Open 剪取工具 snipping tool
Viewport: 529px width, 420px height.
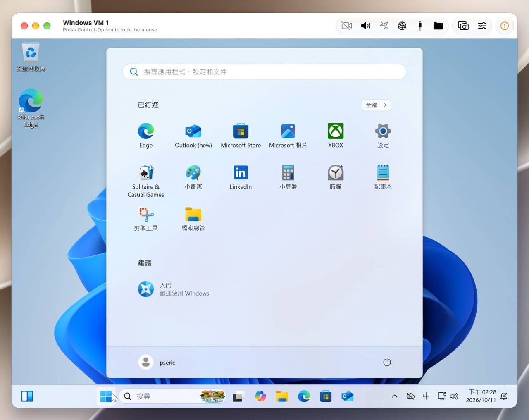coord(146,219)
